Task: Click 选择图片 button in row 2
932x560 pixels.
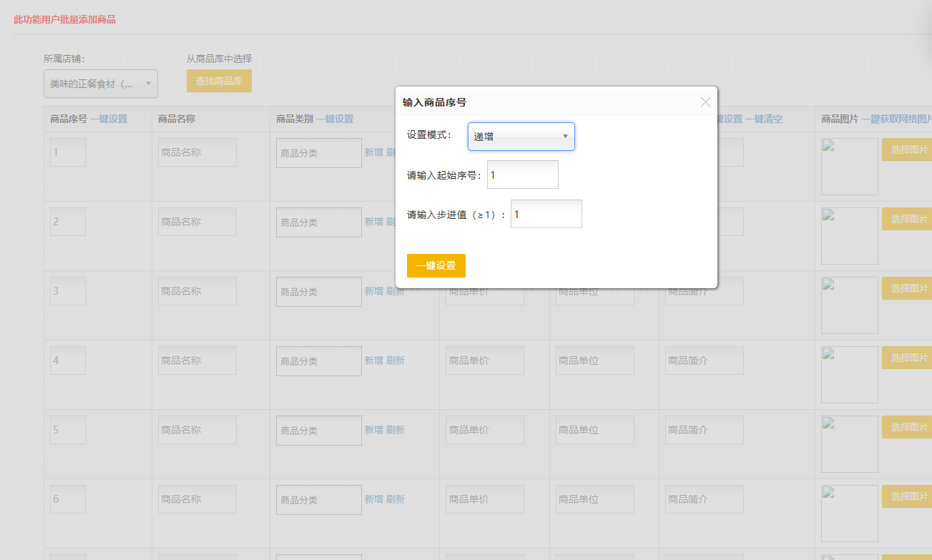Action: [907, 219]
